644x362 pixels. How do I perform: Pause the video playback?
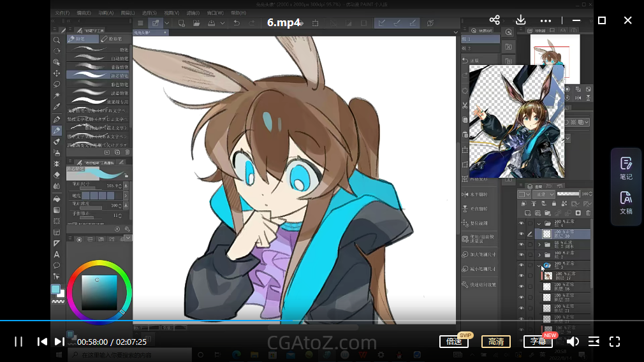18,342
